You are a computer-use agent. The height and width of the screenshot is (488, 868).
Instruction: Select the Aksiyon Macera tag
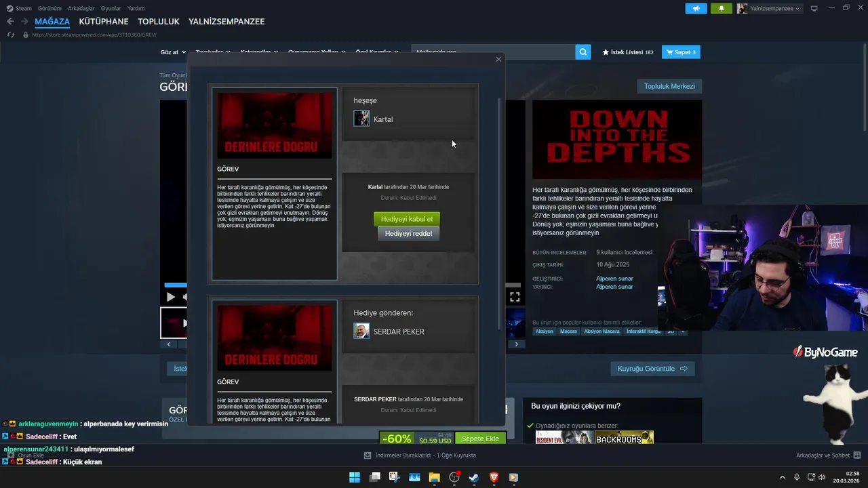[x=601, y=331]
